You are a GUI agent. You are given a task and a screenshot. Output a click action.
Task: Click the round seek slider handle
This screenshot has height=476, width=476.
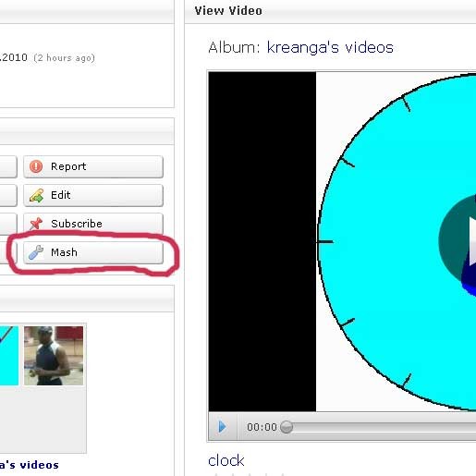click(x=287, y=427)
